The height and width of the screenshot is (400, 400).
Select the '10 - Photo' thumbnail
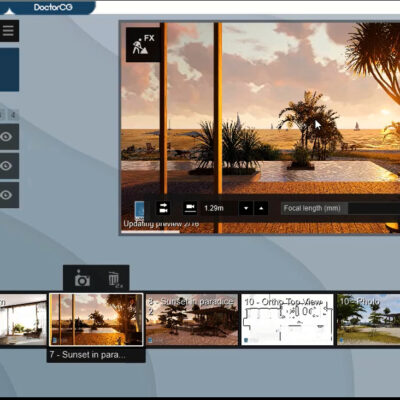(368, 319)
